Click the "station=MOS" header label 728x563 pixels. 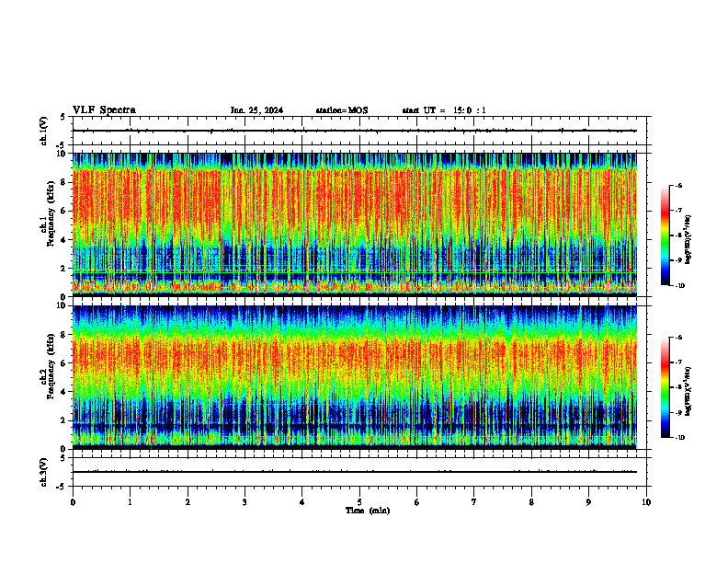pos(342,110)
